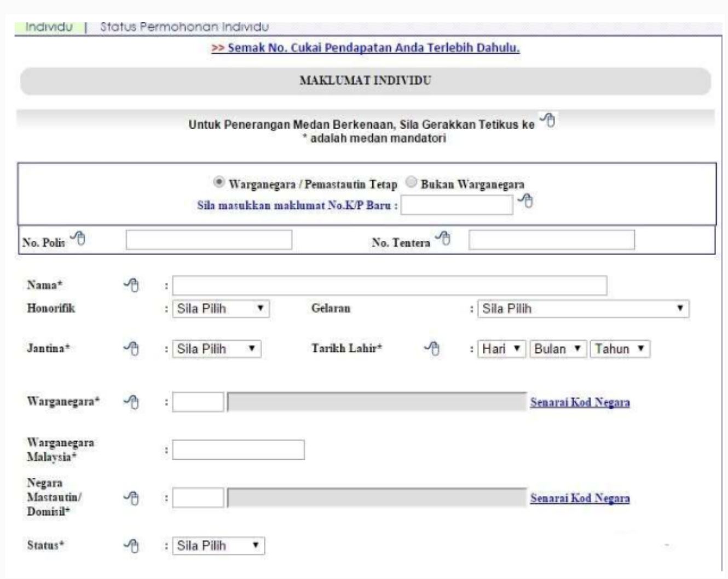The image size is (728, 579).
Task: Open the Jantina dropdown
Action: click(217, 349)
